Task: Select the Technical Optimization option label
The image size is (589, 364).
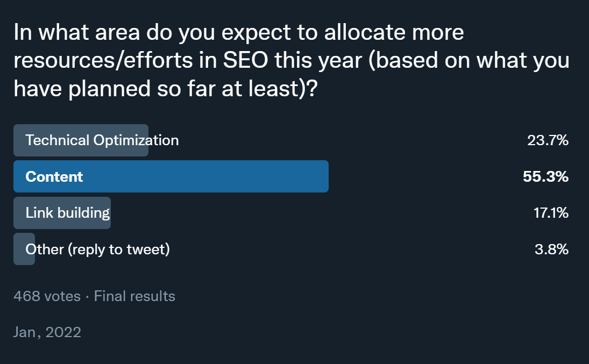Action: click(x=102, y=140)
